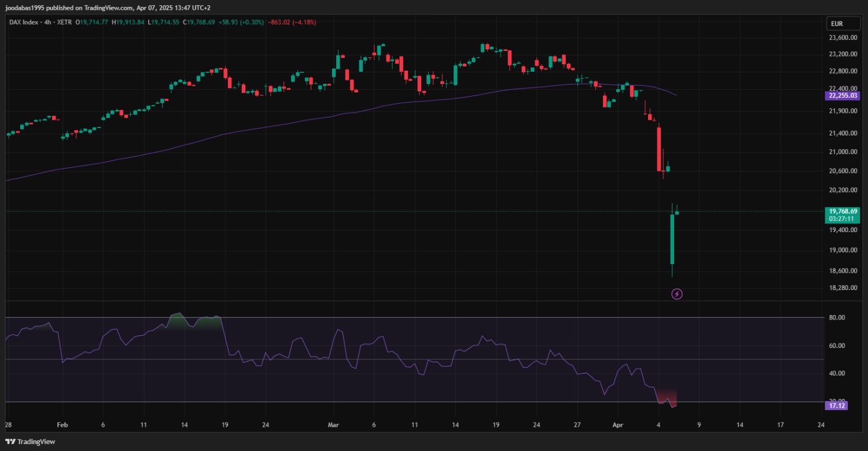
Task: Click the 23,600.00 price axis label
Action: point(843,38)
